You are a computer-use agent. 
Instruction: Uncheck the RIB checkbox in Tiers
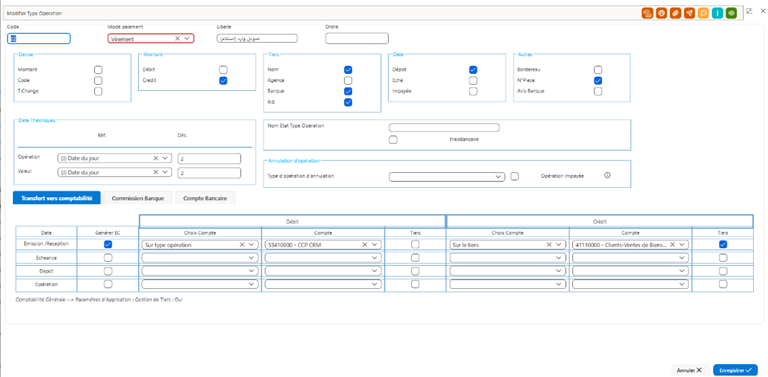tap(348, 102)
